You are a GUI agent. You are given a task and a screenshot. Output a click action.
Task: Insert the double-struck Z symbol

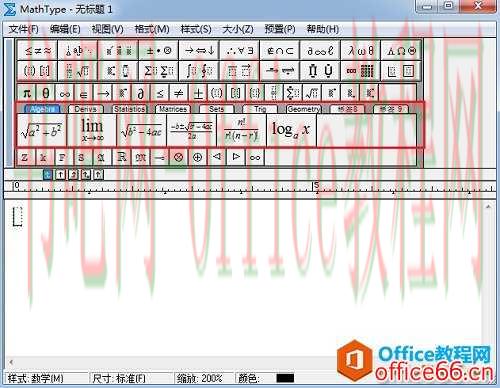tap(25, 157)
